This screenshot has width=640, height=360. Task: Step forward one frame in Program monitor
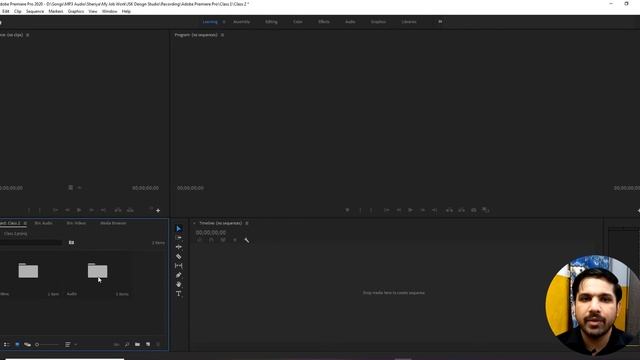click(x=423, y=210)
